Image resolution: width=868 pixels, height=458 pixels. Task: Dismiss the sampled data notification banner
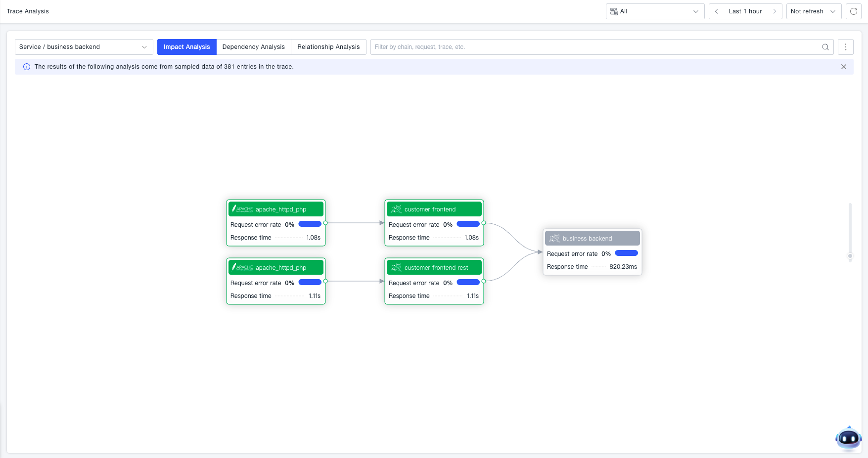pyautogui.click(x=844, y=67)
